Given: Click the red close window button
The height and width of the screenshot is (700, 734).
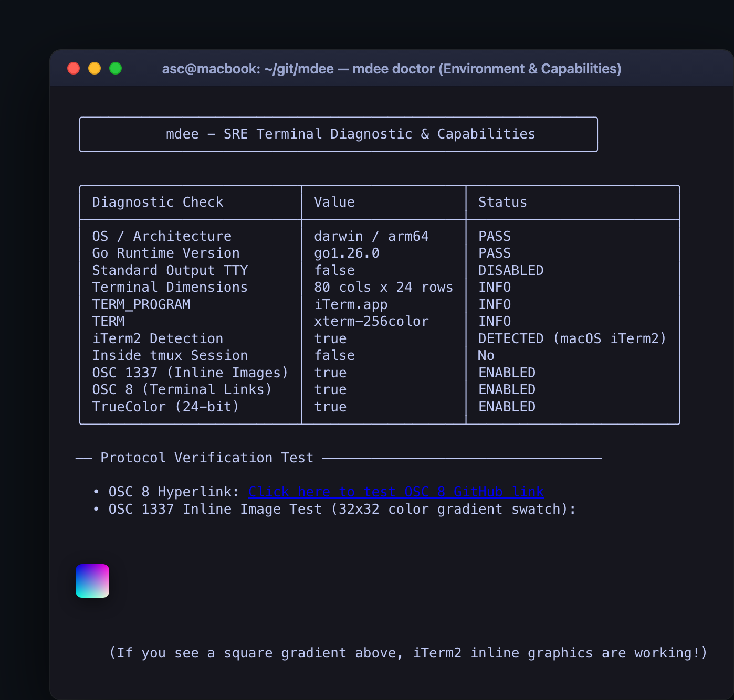Looking at the screenshot, I should tap(74, 68).
